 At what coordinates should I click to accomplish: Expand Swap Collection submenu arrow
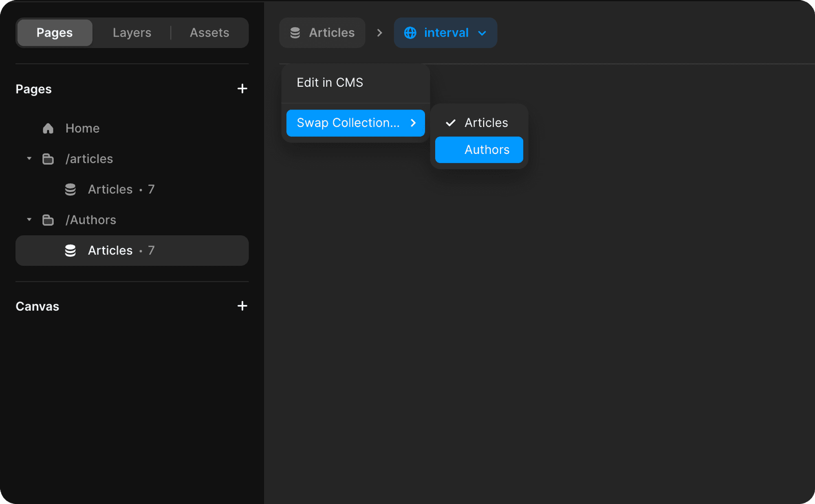[413, 123]
